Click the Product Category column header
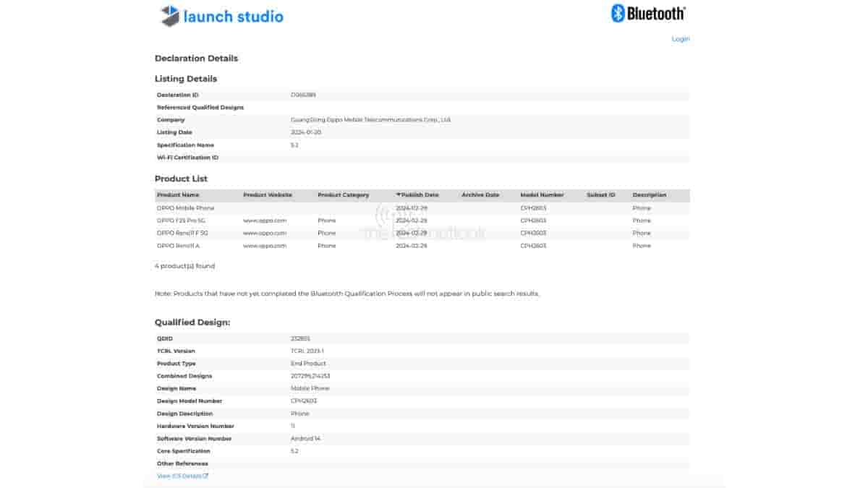Viewport: 868px width, 488px height. 344,194
